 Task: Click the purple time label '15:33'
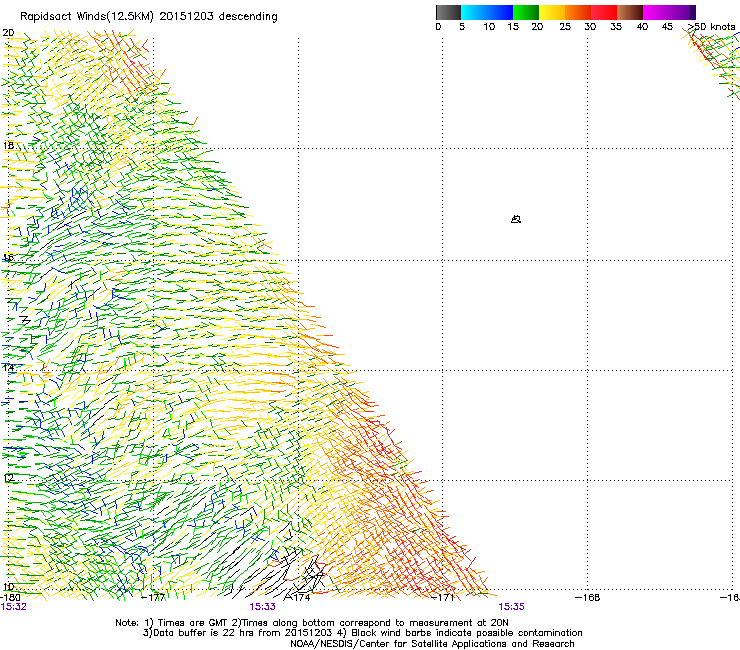[x=262, y=607]
